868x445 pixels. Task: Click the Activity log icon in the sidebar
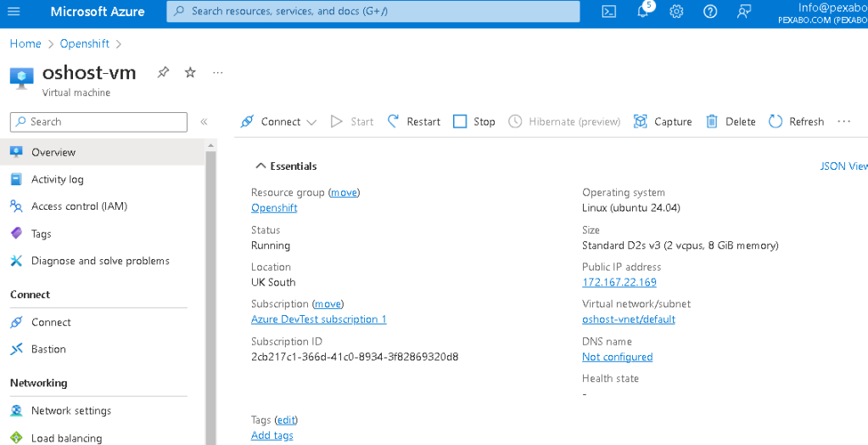(x=17, y=179)
